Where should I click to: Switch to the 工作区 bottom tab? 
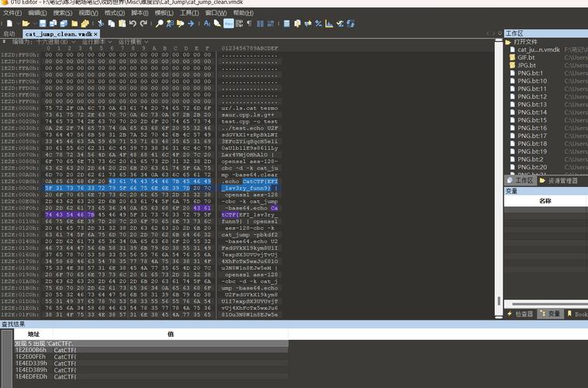click(x=520, y=181)
